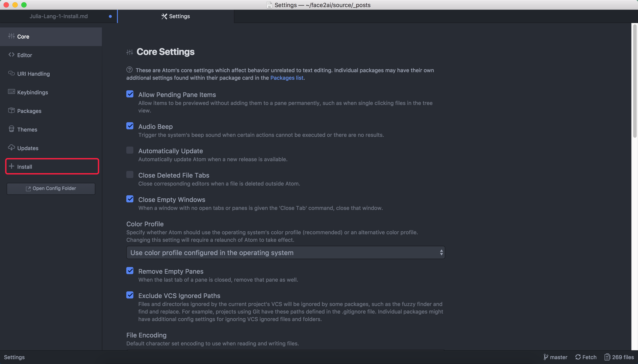Click the Themes paint bucket icon
Screen dimensions: 638x364
pos(11,129)
